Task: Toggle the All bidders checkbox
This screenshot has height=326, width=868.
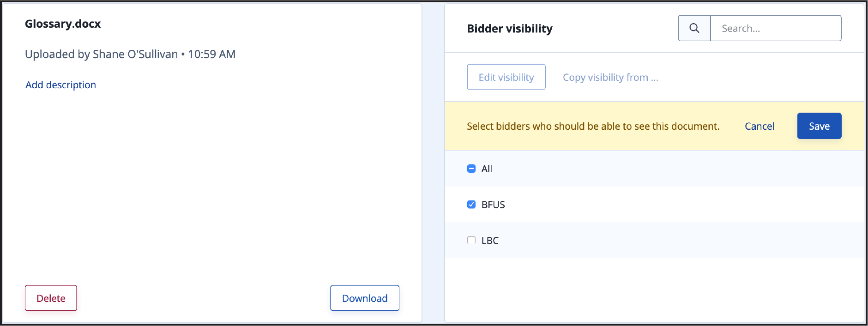Action: coord(471,169)
